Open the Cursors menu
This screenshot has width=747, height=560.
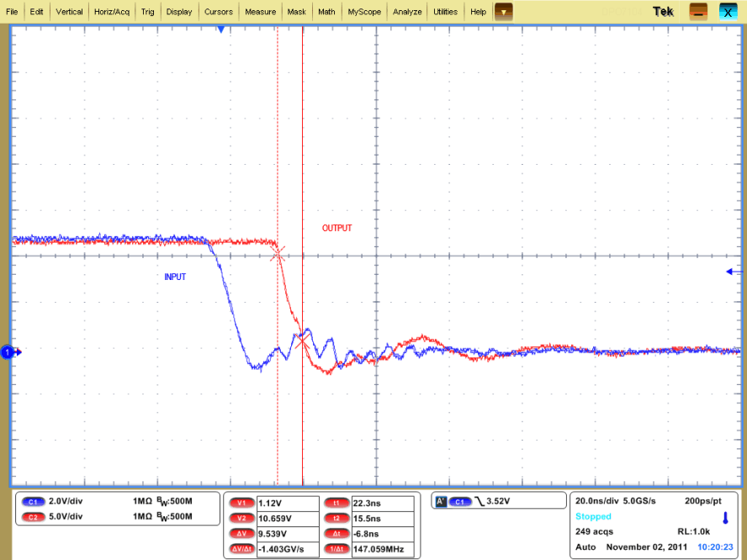point(219,12)
